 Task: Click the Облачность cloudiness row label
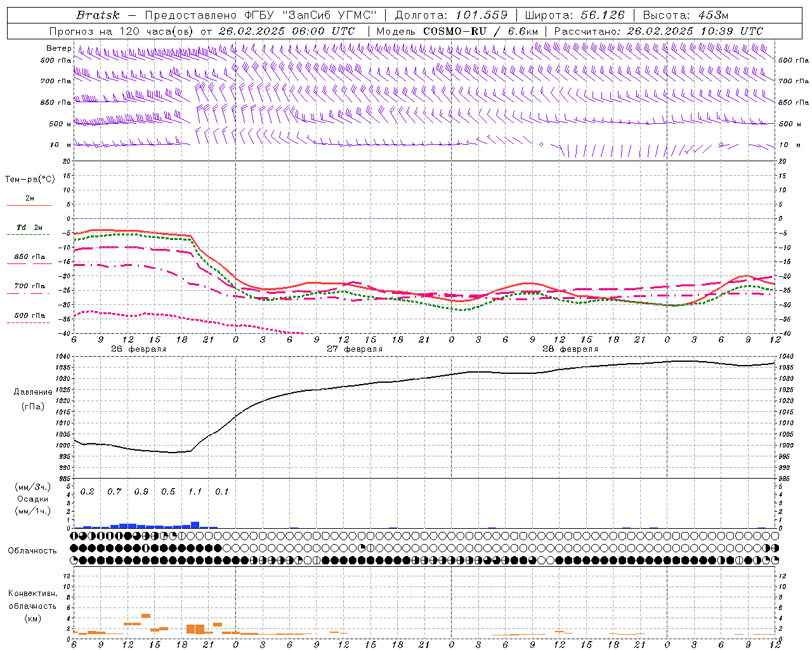(x=32, y=550)
